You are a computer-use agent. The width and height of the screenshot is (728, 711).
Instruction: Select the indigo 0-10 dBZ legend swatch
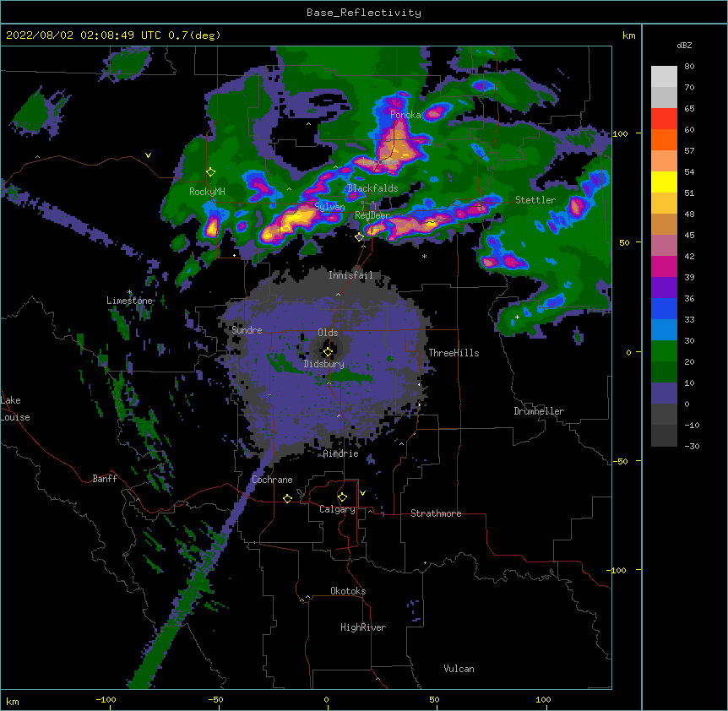pos(664,393)
